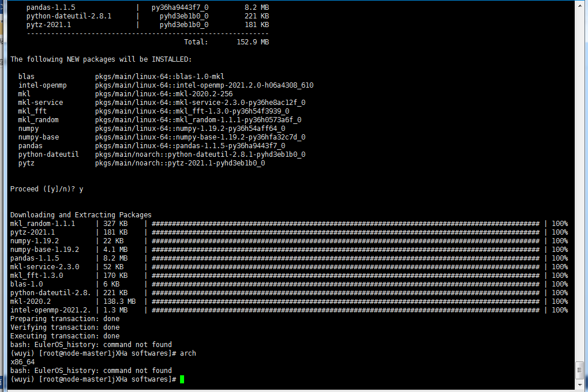This screenshot has height=392, width=588.
Task: Click the noarch::python-dateutil-2.8.1 package path
Action: [200, 154]
